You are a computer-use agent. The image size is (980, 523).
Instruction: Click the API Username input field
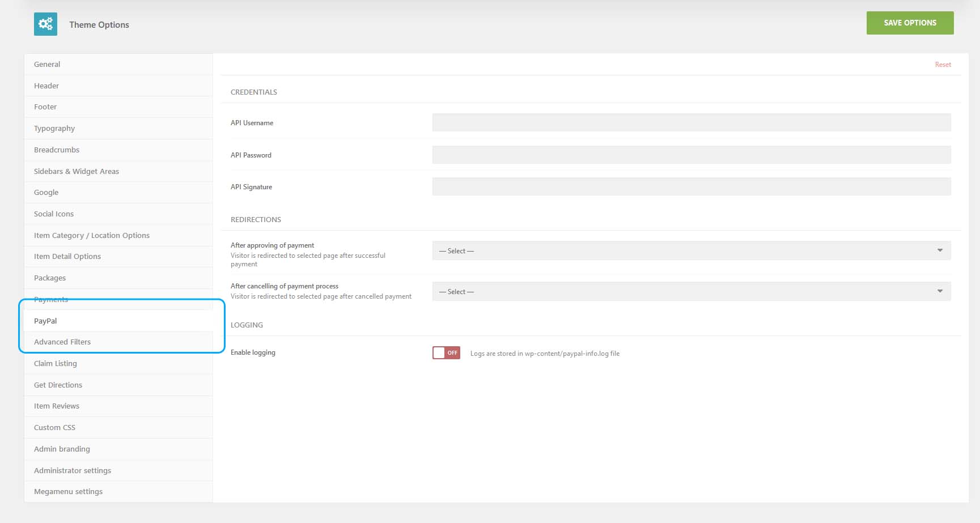click(691, 122)
